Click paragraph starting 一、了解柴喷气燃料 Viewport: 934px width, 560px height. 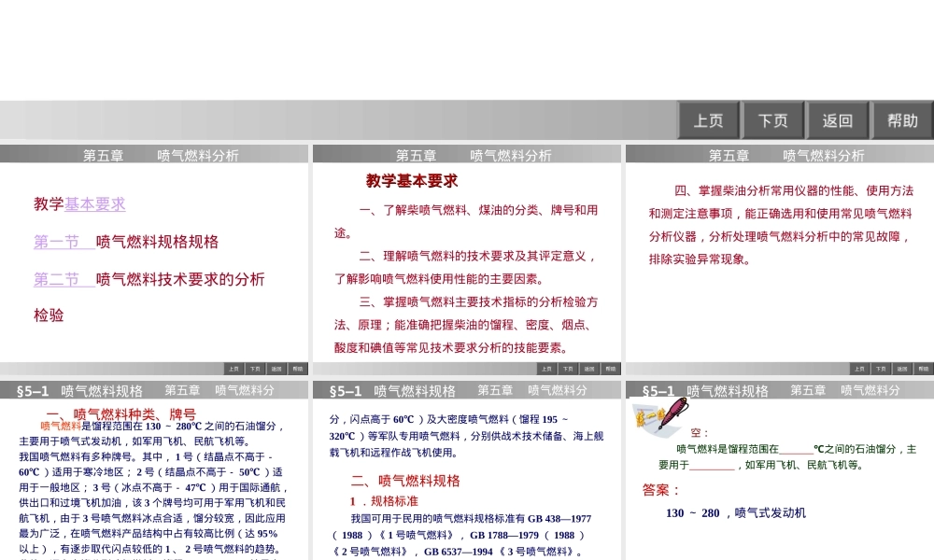point(466,221)
